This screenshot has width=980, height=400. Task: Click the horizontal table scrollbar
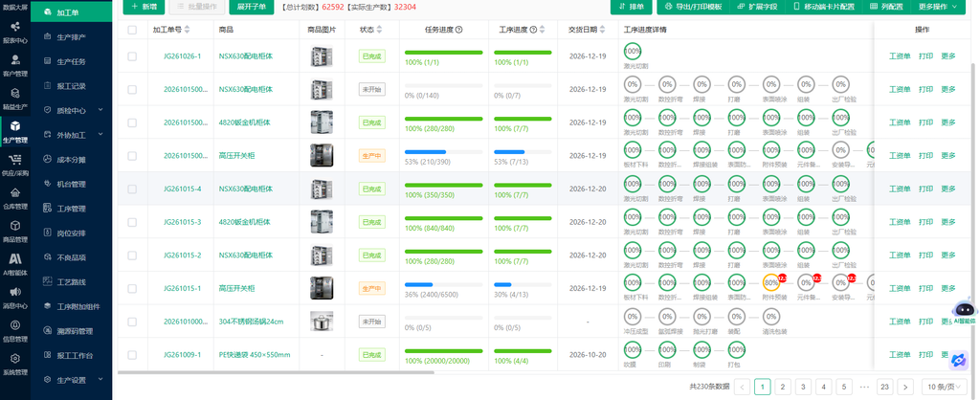click(276, 372)
